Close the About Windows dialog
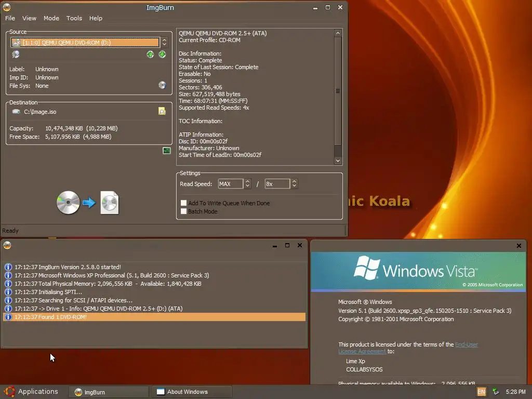532x399 pixels. 519,246
